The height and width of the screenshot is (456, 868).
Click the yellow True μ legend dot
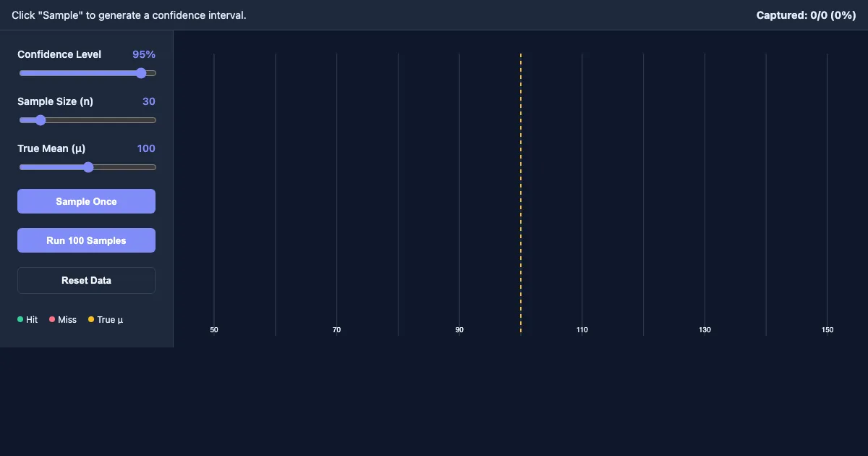(x=91, y=319)
